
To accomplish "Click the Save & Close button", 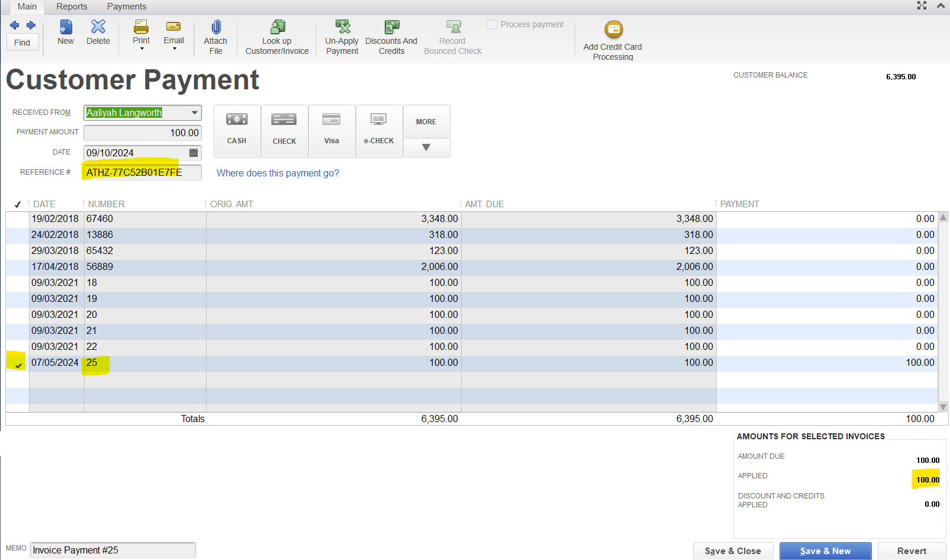I will [733, 551].
